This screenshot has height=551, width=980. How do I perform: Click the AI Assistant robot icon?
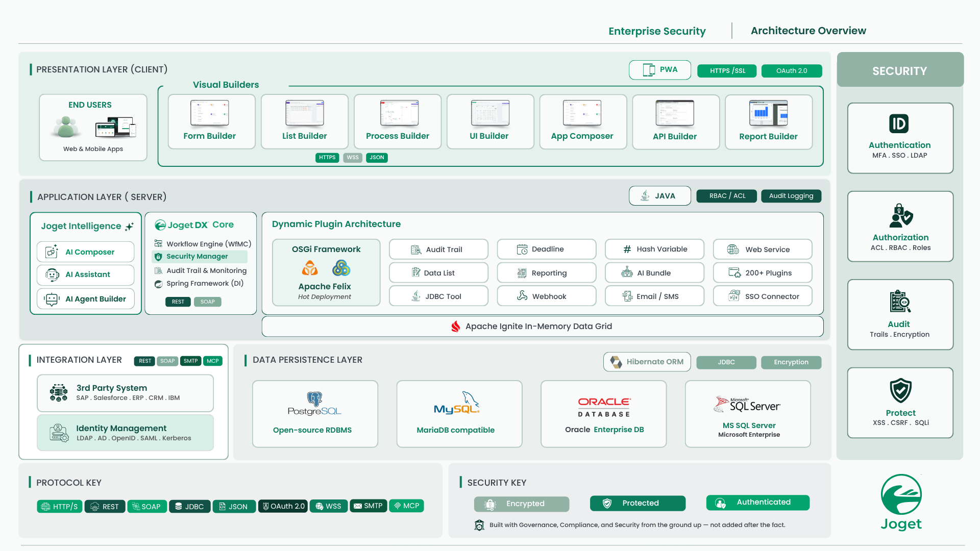(x=52, y=274)
